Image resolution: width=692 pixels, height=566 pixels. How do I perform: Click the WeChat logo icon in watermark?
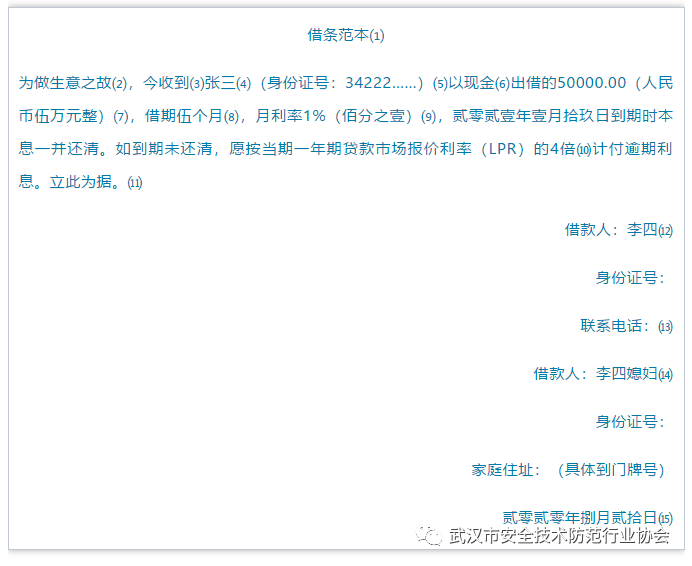(431, 537)
